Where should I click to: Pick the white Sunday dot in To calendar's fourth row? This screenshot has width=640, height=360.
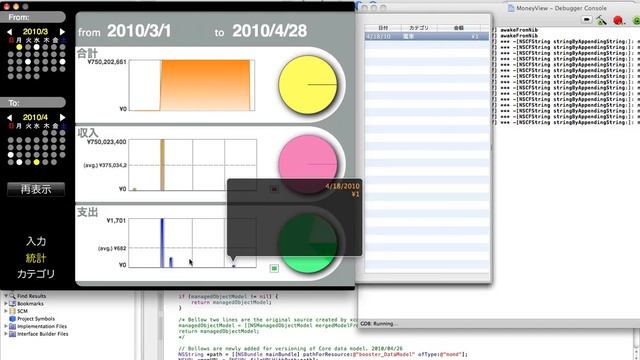coord(11,155)
